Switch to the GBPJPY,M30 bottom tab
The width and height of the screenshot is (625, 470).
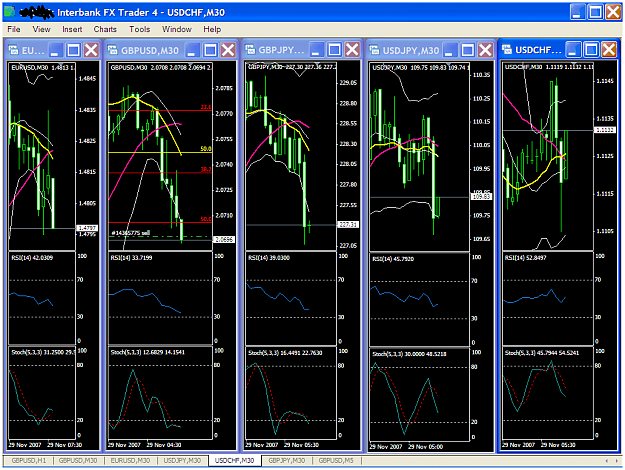tap(287, 460)
